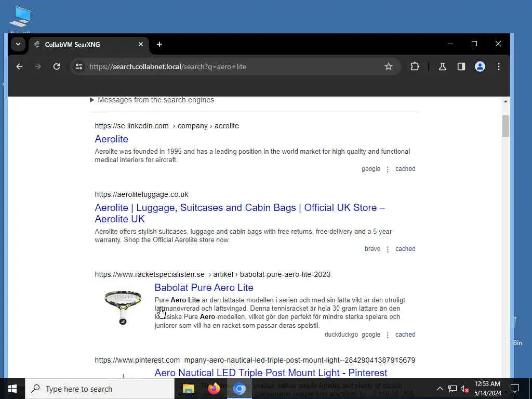Open the taskbar clock and date

click(487, 389)
